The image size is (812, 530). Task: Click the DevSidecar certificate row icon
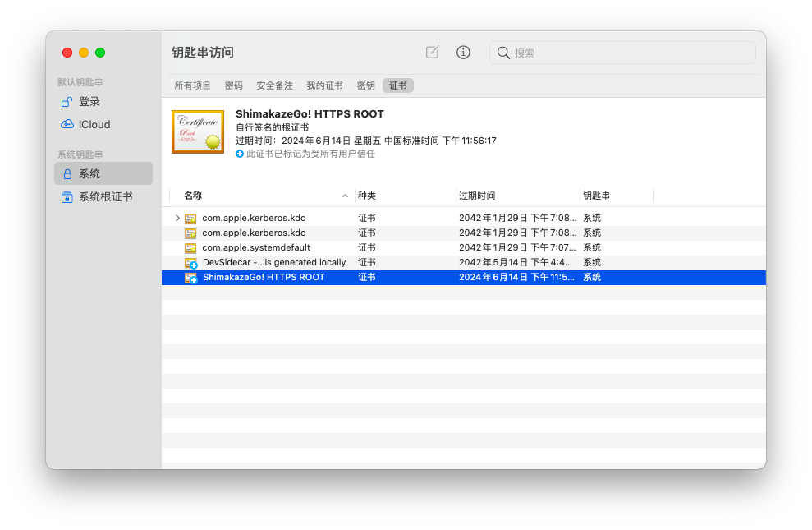point(190,263)
